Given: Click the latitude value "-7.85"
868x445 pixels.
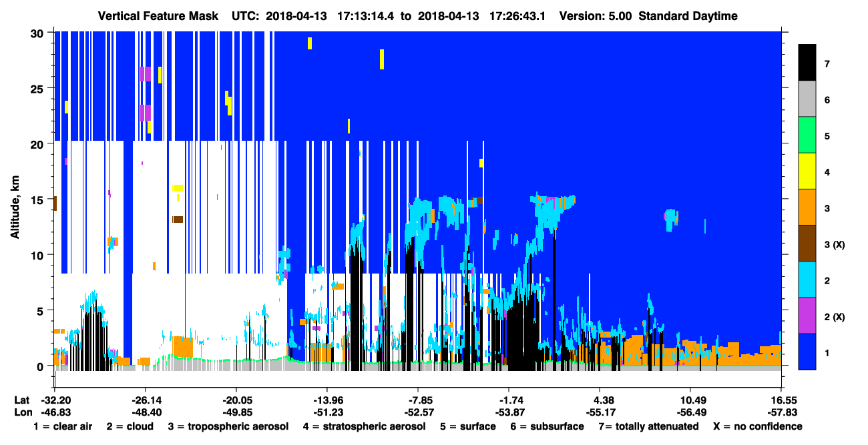Looking at the screenshot, I should [x=418, y=400].
